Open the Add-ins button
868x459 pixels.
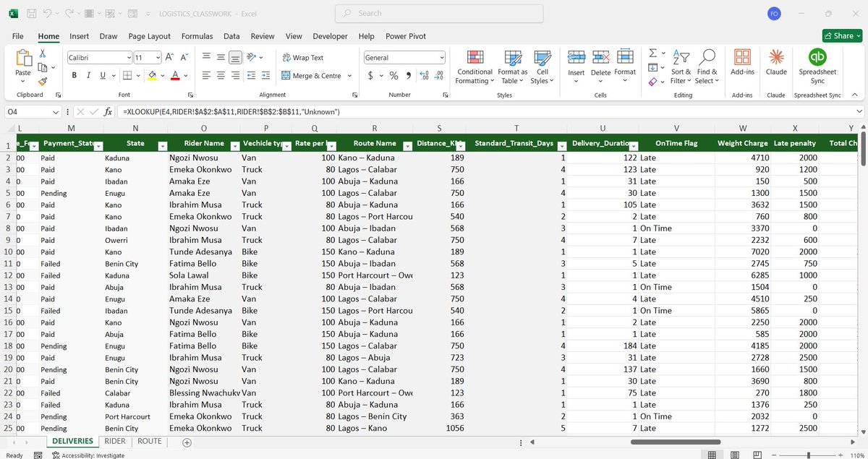(x=742, y=62)
